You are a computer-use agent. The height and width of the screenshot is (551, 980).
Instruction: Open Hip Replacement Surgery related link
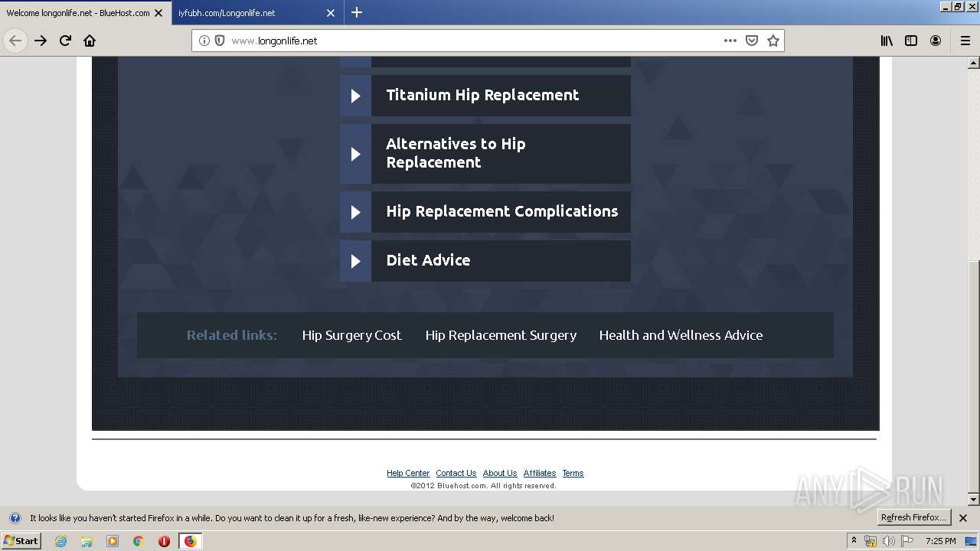click(501, 335)
